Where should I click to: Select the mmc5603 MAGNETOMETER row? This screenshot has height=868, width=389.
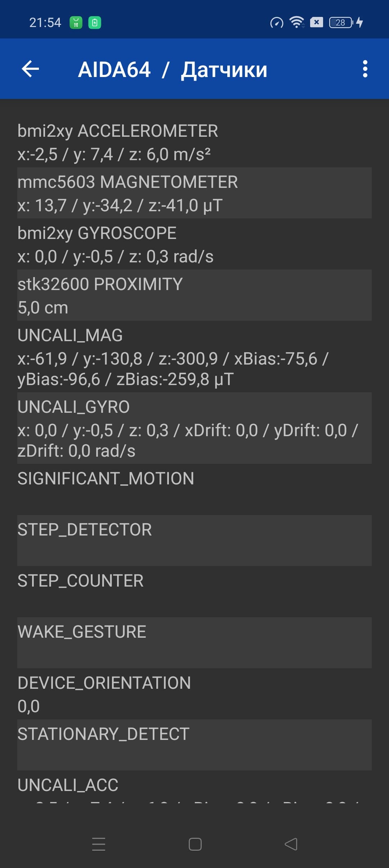[194, 193]
